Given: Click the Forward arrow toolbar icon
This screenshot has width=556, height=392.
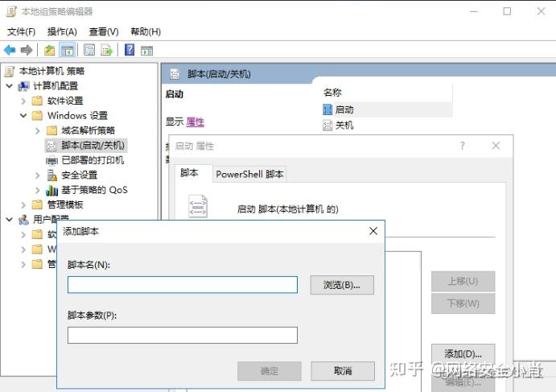Looking at the screenshot, I should pos(27,51).
